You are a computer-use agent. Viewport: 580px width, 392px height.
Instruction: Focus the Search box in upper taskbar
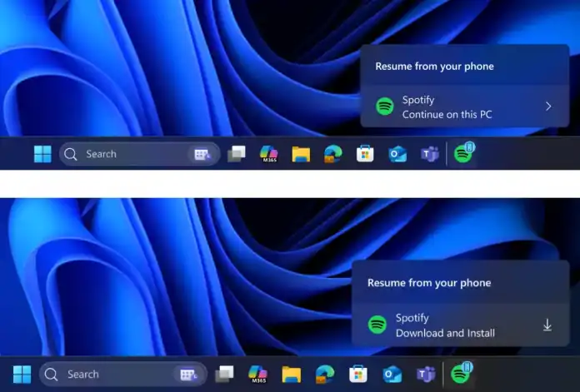[139, 154]
